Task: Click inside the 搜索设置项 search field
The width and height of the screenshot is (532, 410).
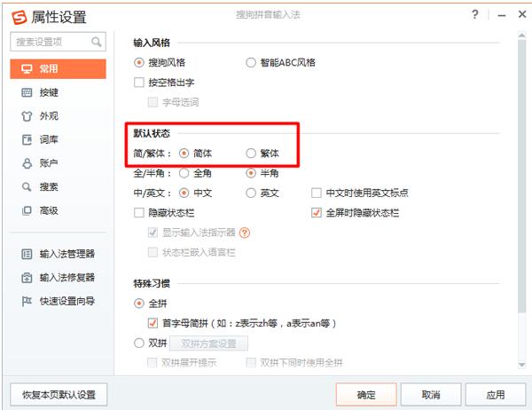Action: point(50,42)
